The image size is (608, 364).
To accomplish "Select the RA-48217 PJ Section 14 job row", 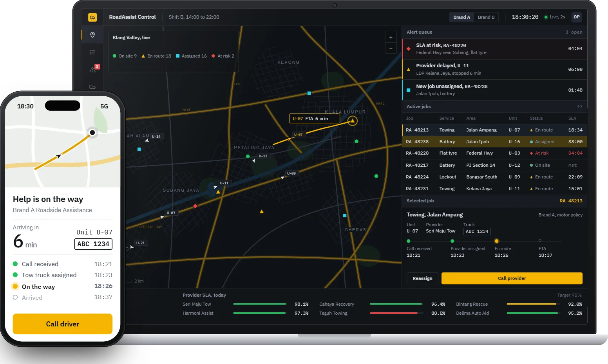I will 494,165.
